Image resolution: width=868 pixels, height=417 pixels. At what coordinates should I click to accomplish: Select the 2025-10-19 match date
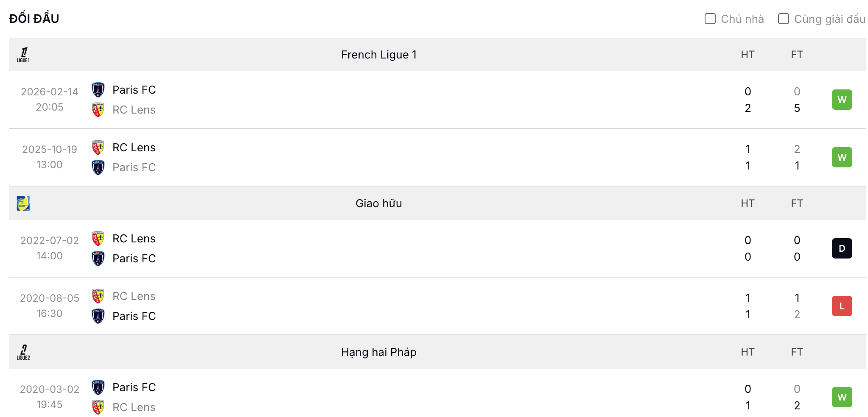tap(50, 149)
